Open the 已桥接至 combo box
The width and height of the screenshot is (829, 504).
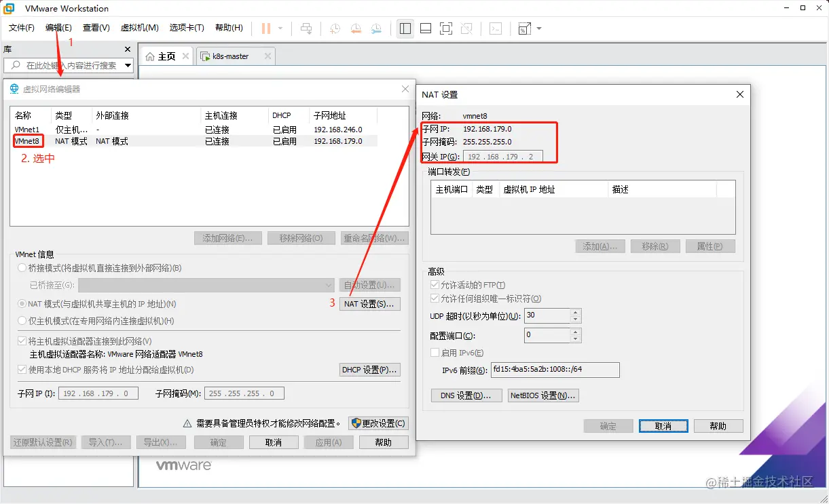pos(206,285)
